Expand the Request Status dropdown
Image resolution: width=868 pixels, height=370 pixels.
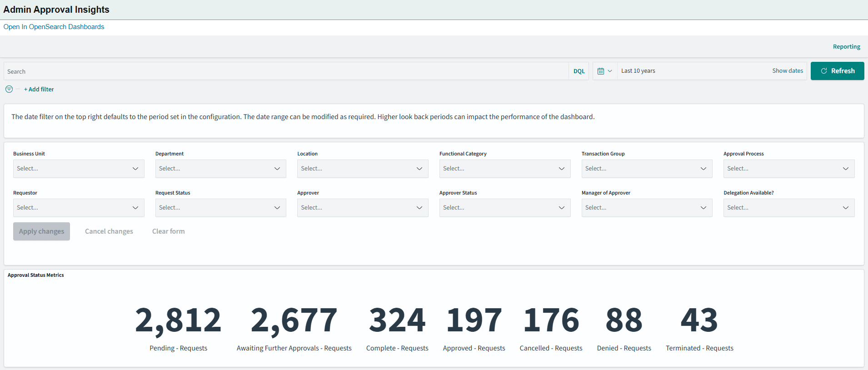pos(220,208)
